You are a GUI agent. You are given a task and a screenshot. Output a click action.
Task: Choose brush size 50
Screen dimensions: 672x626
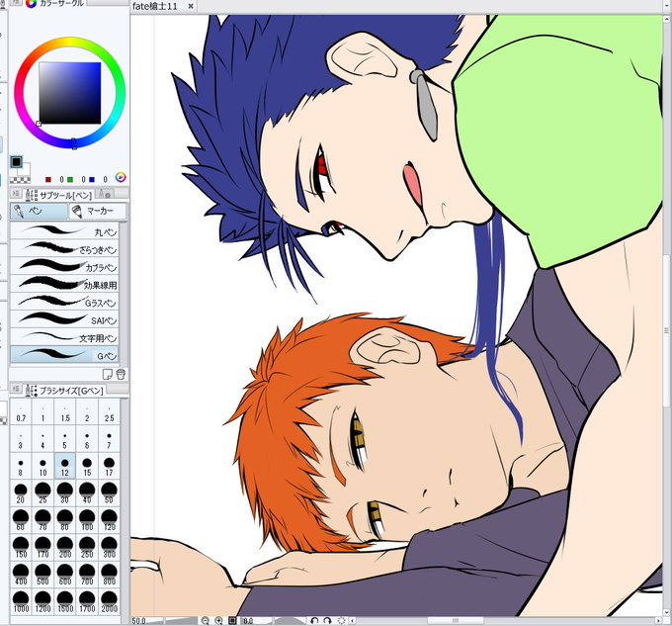pos(109,493)
